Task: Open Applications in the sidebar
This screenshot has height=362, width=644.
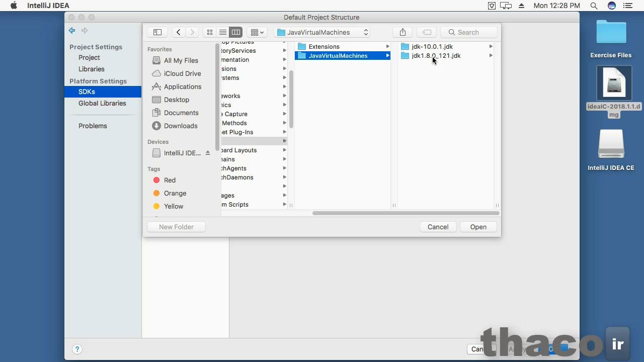Action: pos(183,86)
